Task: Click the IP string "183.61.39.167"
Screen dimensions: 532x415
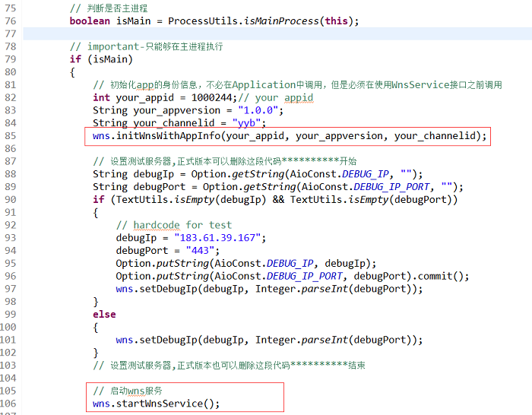Action: coord(217,238)
